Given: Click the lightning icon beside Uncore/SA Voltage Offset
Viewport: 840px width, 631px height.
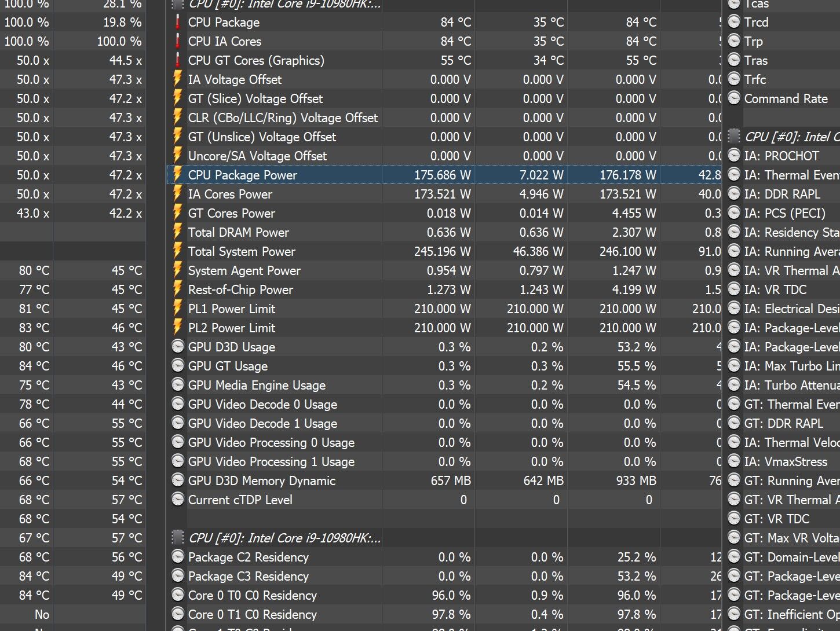Looking at the screenshot, I should [x=178, y=156].
